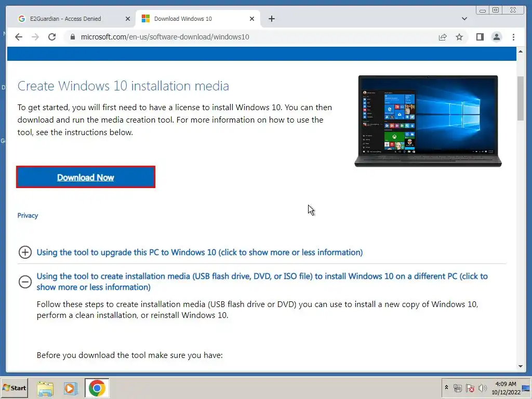Click the text 'Before you download the tool make sure you have:'
The height and width of the screenshot is (399, 532).
pos(129,355)
